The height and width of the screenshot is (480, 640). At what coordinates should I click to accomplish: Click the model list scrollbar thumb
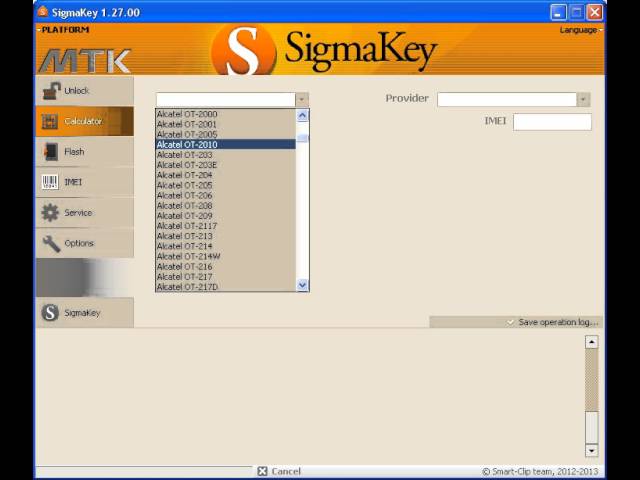click(302, 138)
